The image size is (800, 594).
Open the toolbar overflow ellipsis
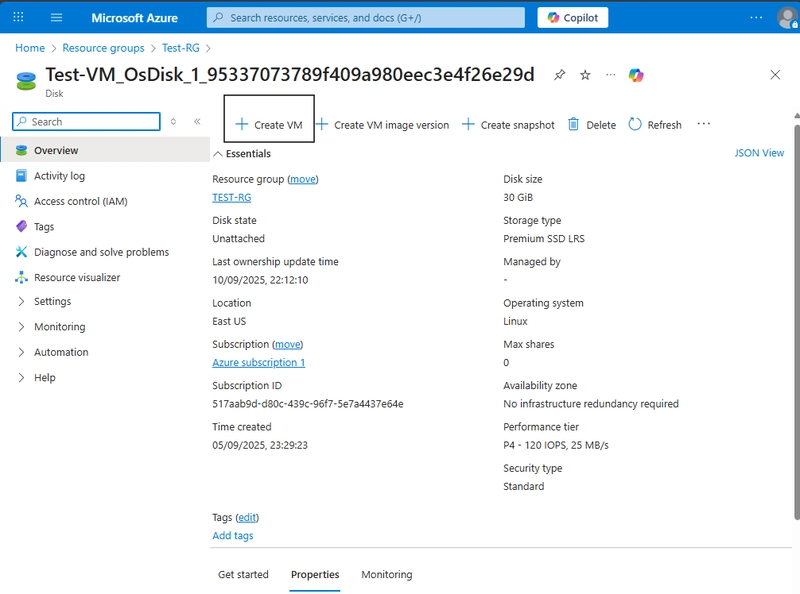704,124
